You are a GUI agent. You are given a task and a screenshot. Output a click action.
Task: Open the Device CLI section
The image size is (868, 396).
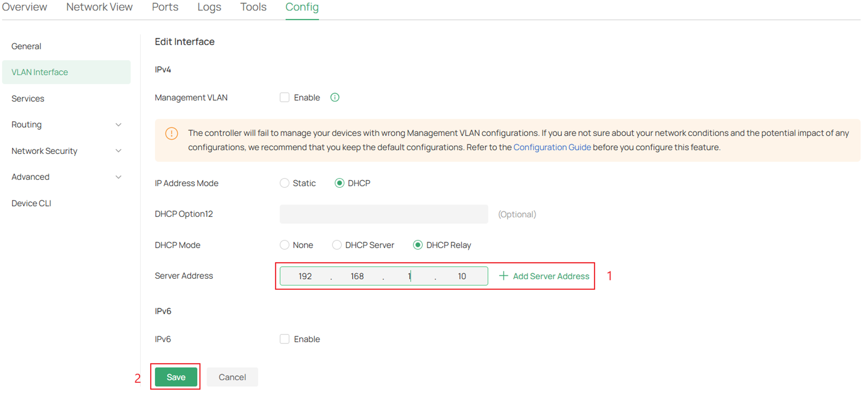31,203
